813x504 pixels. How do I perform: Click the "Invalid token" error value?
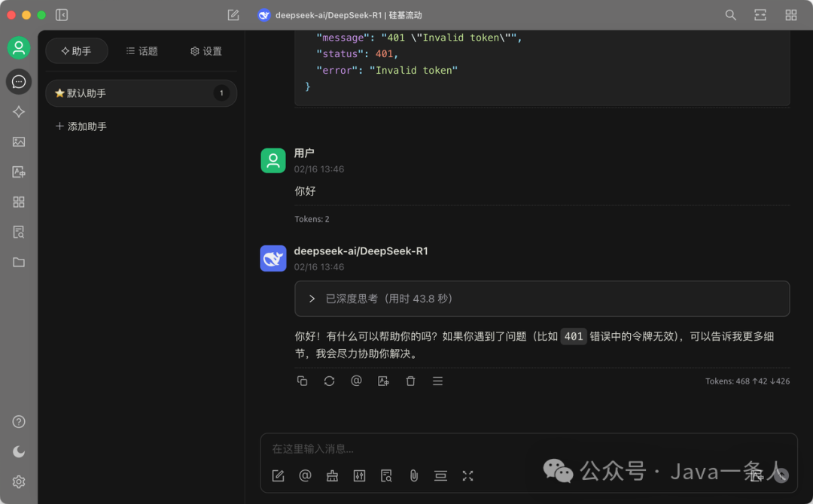(x=413, y=71)
